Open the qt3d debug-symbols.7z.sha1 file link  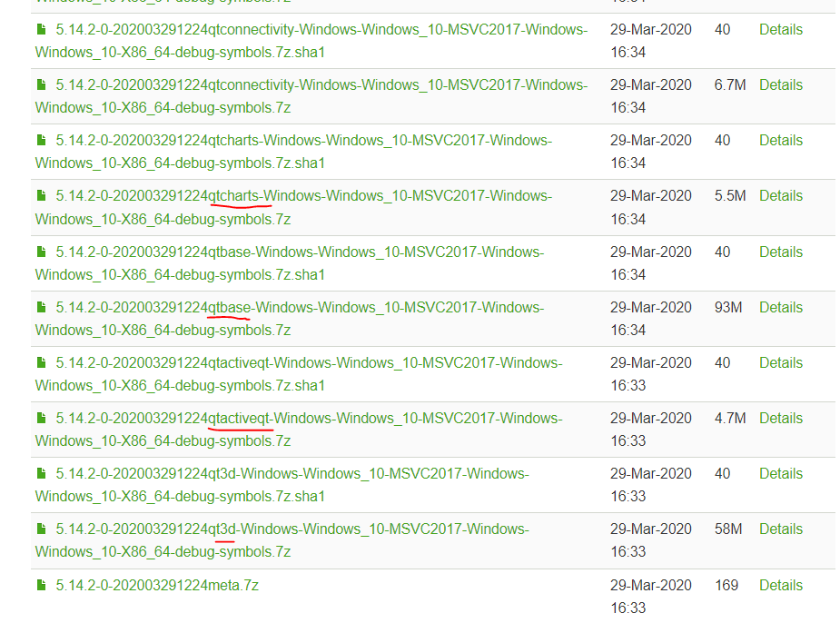(292, 474)
